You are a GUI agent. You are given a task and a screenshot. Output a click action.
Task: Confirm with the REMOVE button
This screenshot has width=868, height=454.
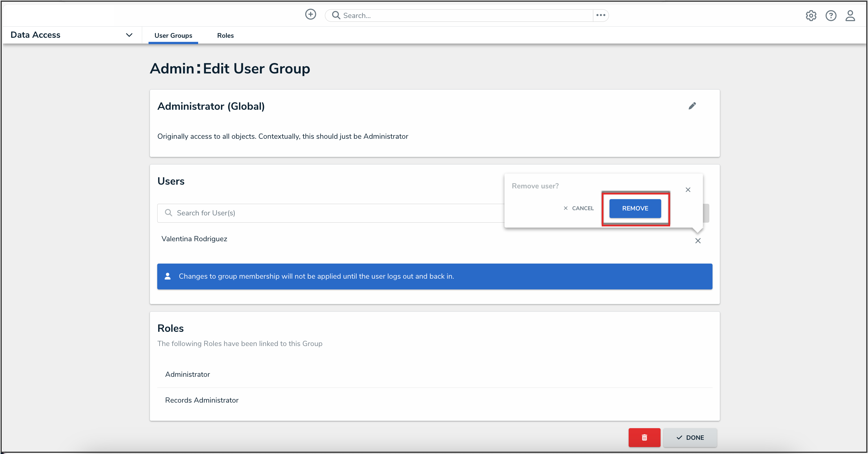point(635,208)
